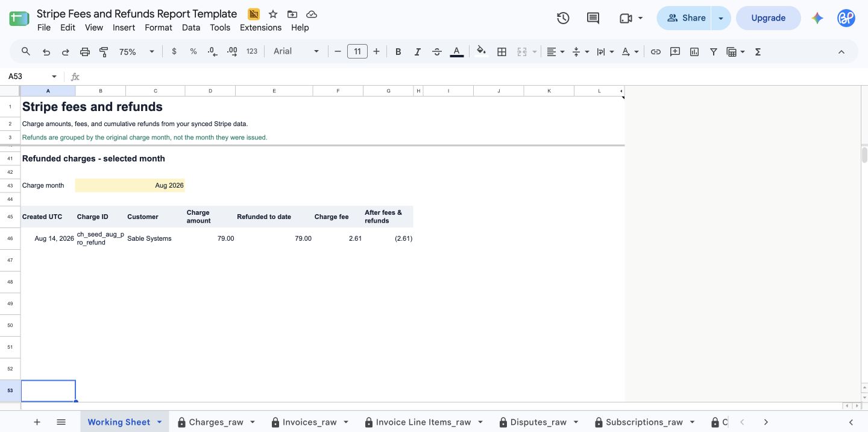Image resolution: width=868 pixels, height=432 pixels.
Task: Open Gemini assistant sparkle icon
Action: pyautogui.click(x=817, y=18)
